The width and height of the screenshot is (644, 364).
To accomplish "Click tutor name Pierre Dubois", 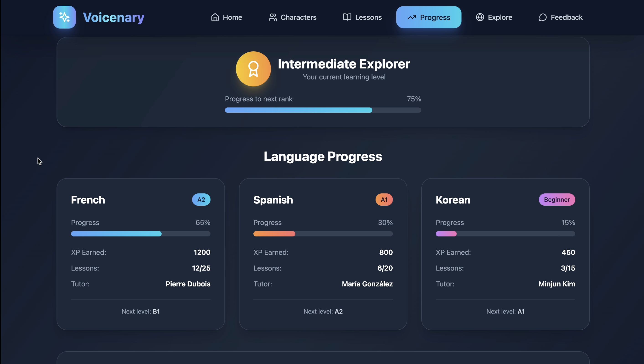I will [188, 284].
